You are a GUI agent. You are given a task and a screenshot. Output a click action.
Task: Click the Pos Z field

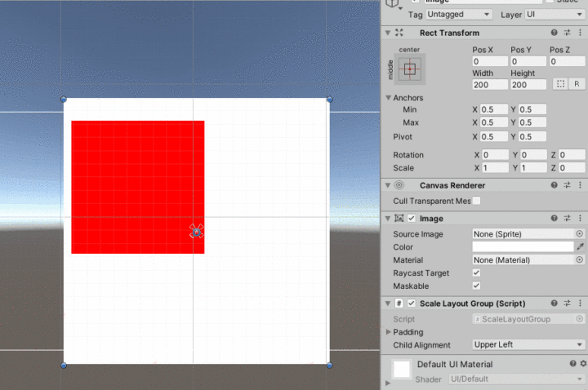567,61
